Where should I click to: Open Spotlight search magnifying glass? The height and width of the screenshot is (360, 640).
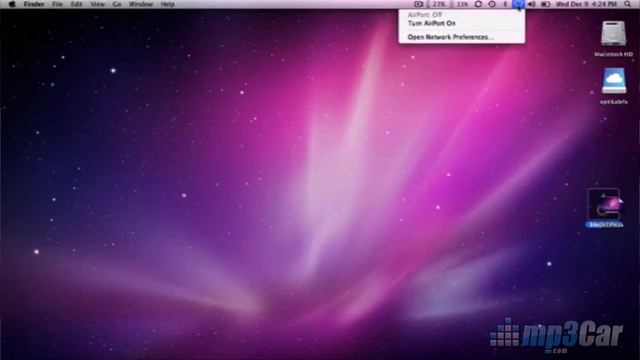(x=627, y=4)
